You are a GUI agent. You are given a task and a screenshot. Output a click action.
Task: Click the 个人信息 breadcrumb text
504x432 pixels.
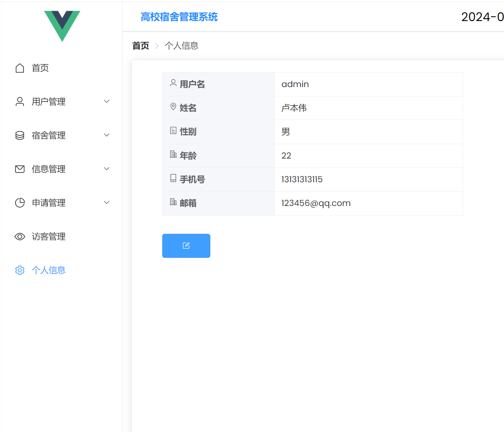[x=181, y=46]
